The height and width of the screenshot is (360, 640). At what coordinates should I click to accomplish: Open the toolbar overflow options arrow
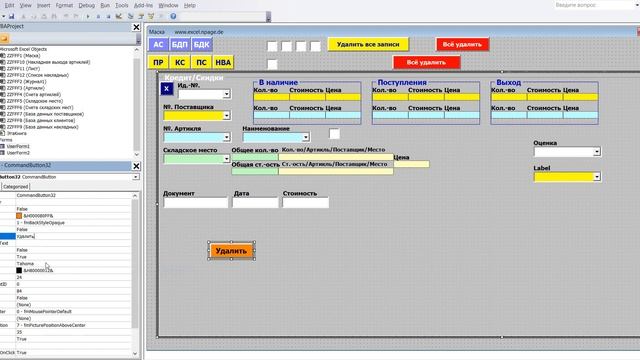[268, 17]
